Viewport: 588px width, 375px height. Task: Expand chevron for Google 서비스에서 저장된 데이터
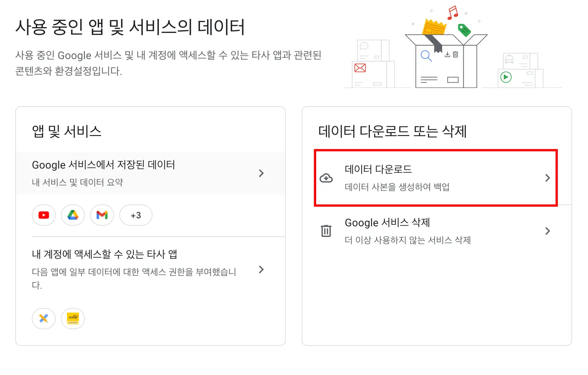click(261, 173)
